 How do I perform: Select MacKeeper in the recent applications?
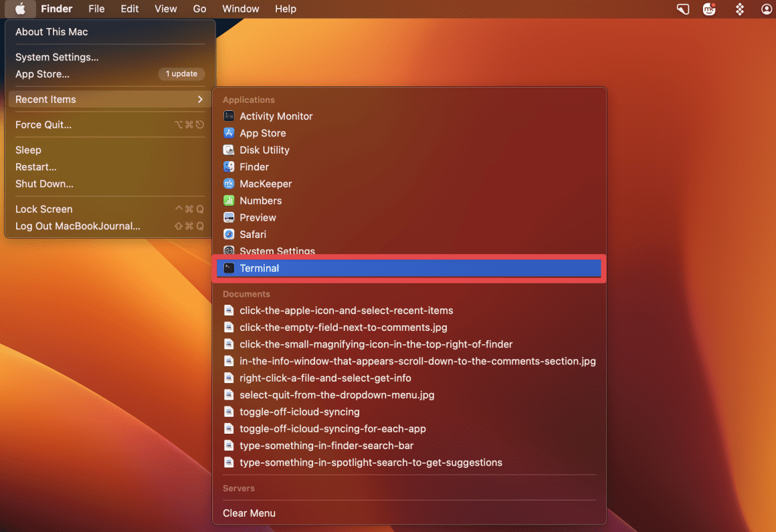tap(266, 183)
